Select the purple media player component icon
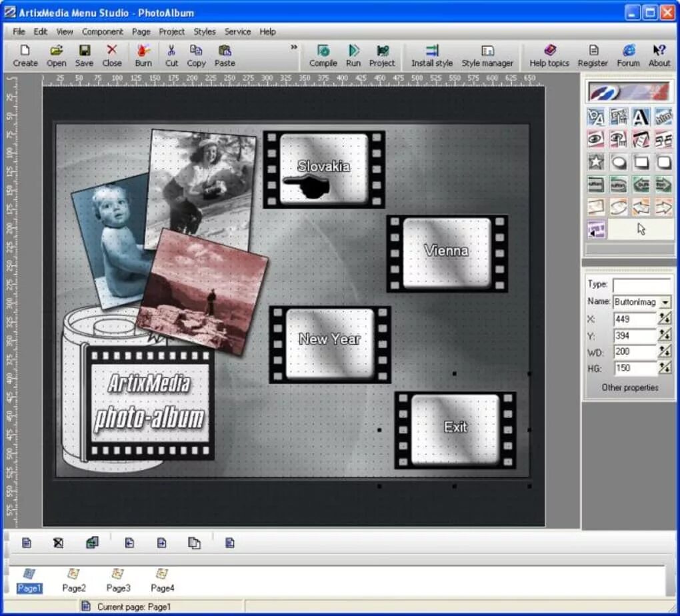The height and width of the screenshot is (616, 680). point(596,229)
